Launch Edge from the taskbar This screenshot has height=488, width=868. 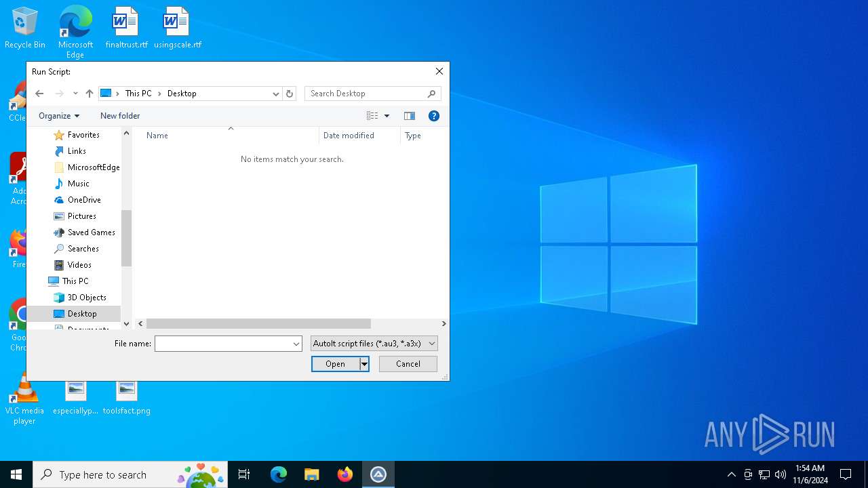[x=279, y=474]
